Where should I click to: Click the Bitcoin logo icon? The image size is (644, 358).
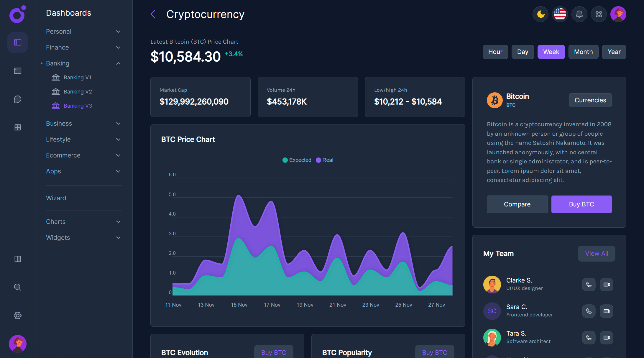pyautogui.click(x=494, y=100)
